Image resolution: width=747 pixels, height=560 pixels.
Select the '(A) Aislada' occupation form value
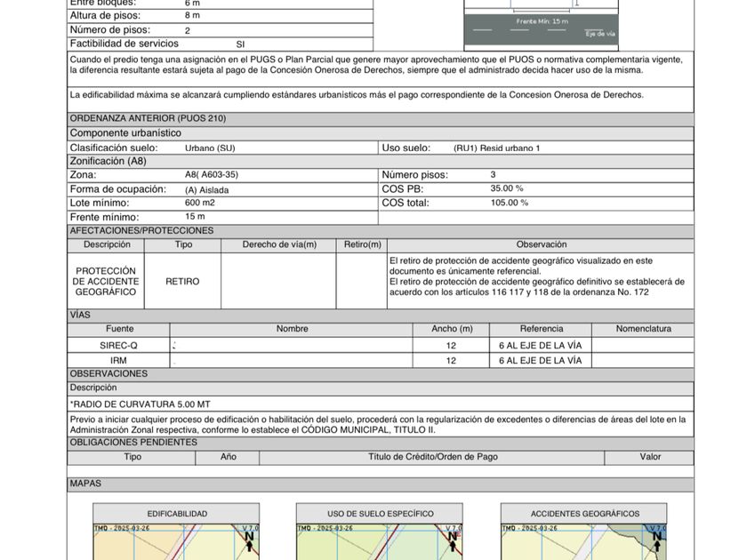coord(206,190)
